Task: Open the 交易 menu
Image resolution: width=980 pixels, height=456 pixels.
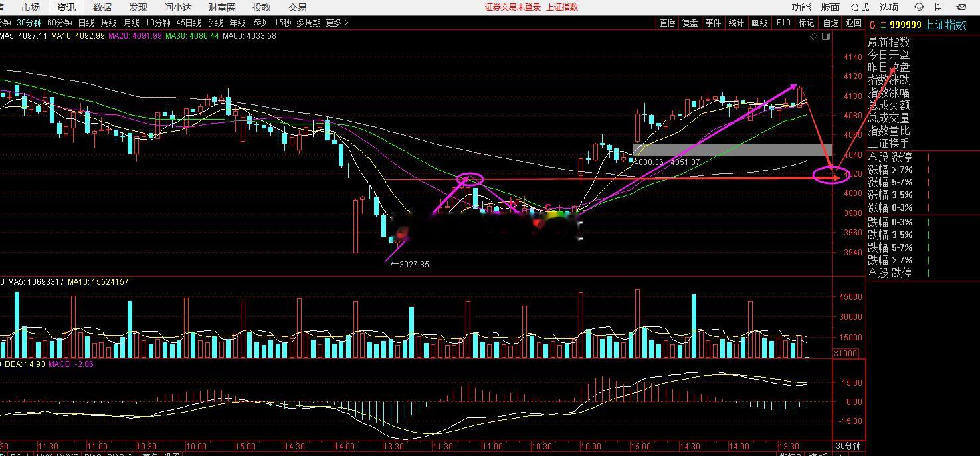Action: (x=298, y=7)
